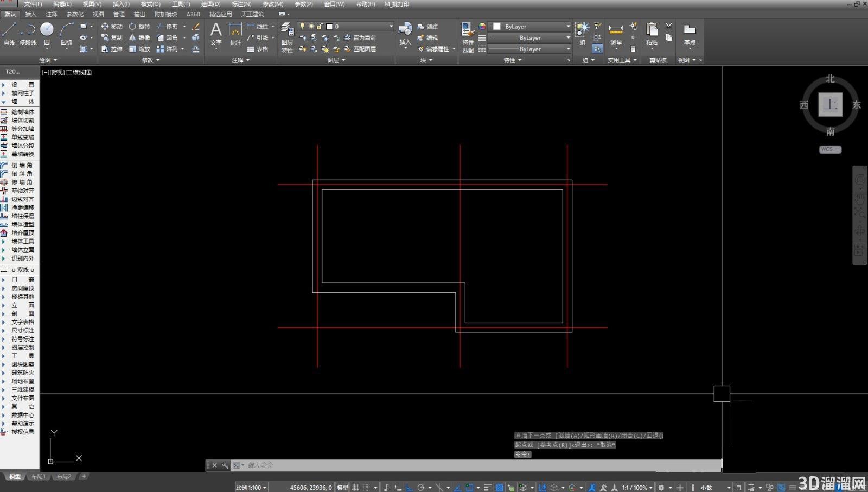
Task: Open the 修改(M) menu
Action: click(x=273, y=4)
